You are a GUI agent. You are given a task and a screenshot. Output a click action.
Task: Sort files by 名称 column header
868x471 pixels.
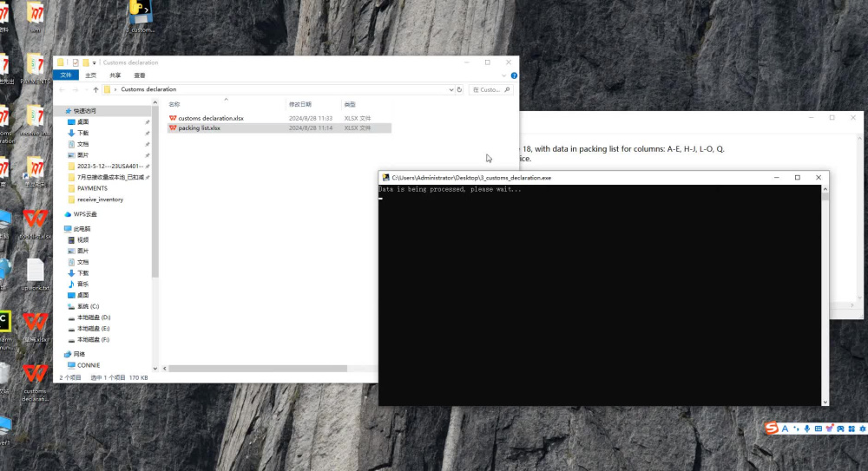[x=174, y=104]
